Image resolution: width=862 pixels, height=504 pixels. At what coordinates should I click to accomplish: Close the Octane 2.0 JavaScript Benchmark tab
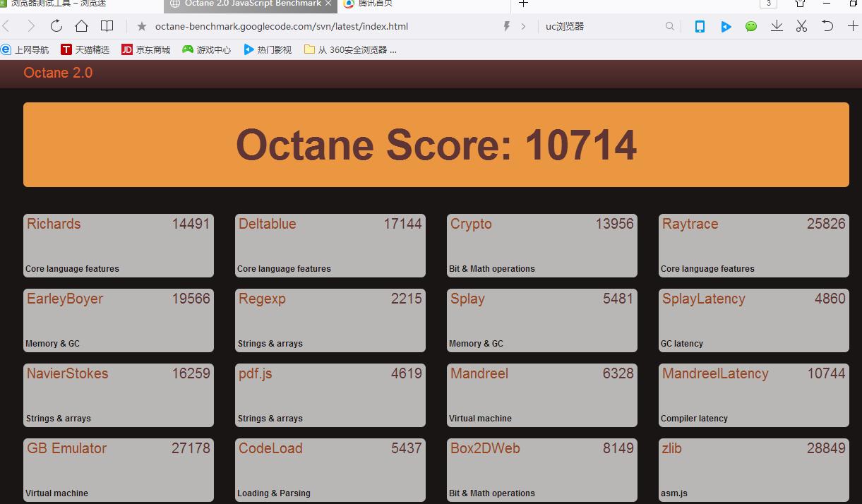[x=328, y=4]
